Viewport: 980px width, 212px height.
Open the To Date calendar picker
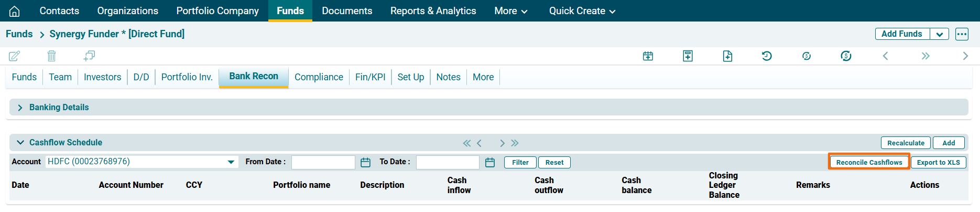[490, 163]
